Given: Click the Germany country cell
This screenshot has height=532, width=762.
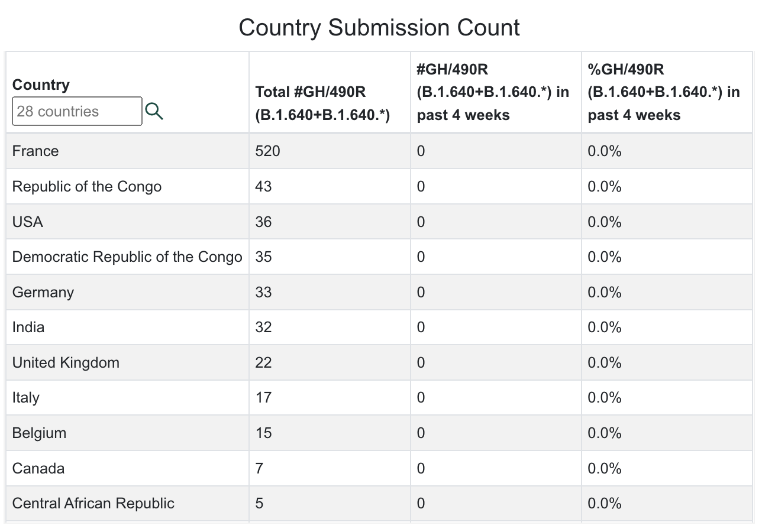Looking at the screenshot, I should 43,293.
